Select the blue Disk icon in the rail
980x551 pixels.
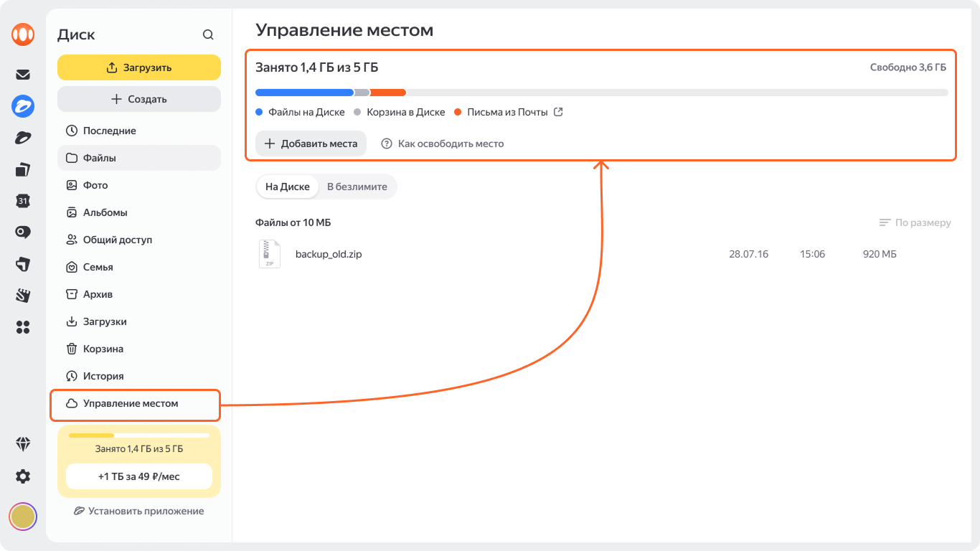[x=23, y=107]
